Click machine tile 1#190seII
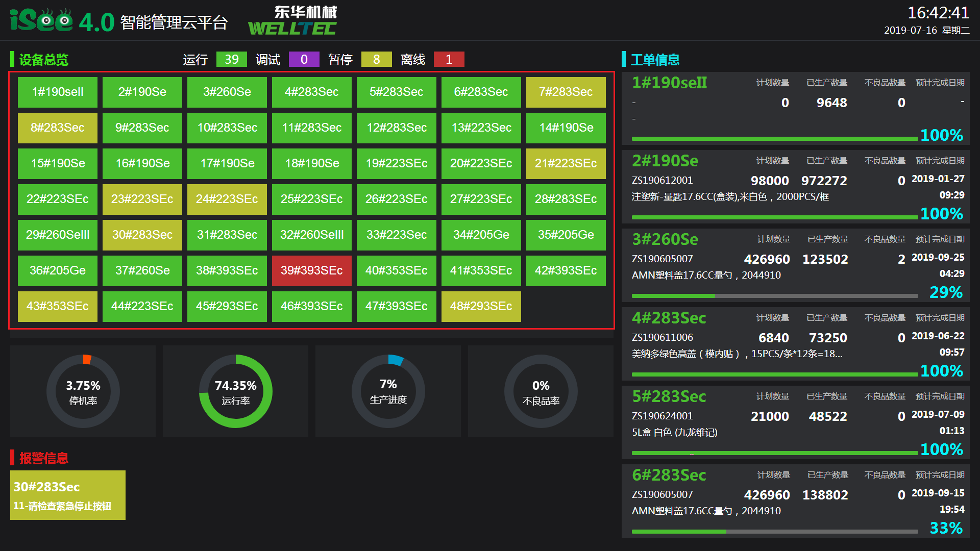The height and width of the screenshot is (551, 980). pos(58,92)
